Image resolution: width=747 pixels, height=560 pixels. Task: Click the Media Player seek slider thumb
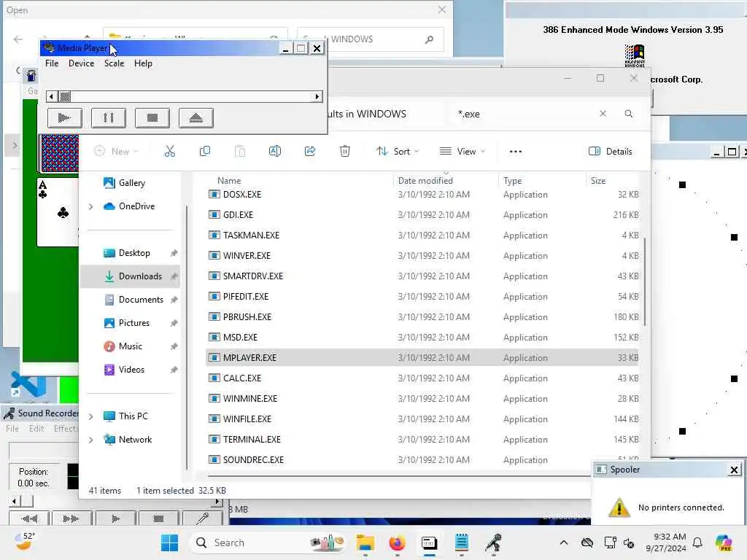tap(65, 97)
